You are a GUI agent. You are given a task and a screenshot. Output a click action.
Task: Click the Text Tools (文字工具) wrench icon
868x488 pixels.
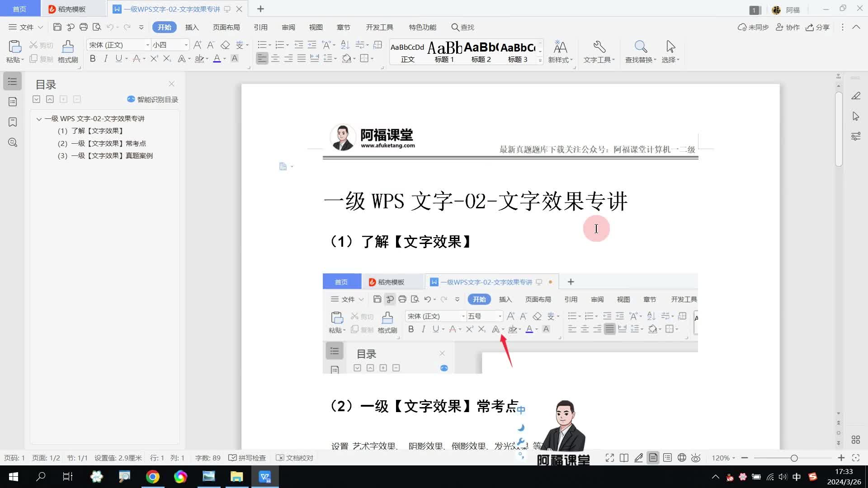coord(599,47)
